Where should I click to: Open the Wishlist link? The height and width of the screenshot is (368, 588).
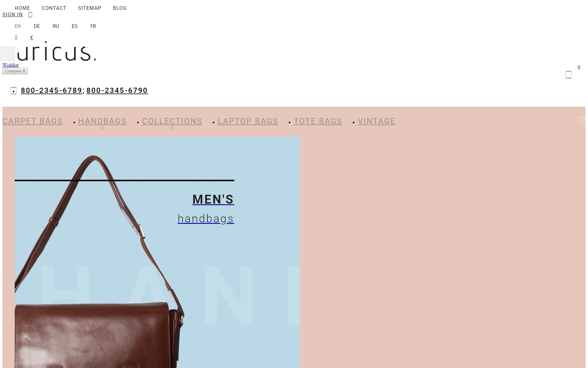tap(11, 65)
